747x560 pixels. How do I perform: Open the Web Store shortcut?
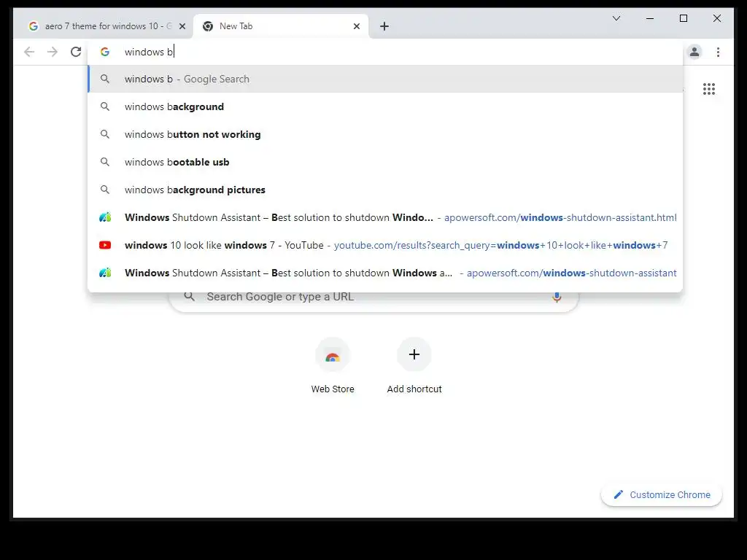click(x=333, y=366)
